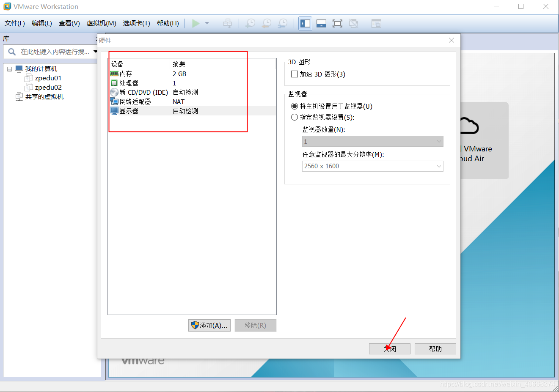
Task: Click the 添加(A)... add hardware button
Action: click(209, 325)
